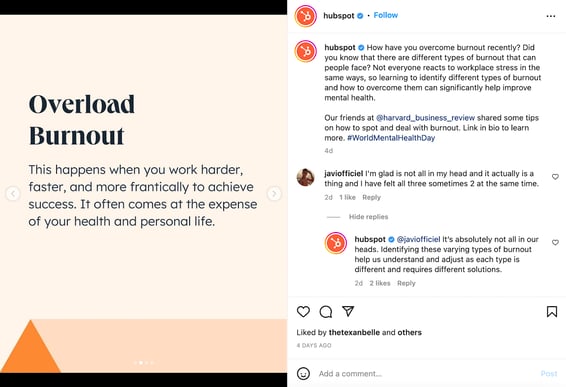The image size is (566, 387).
Task: Like the post with the heart icon
Action: coord(303,311)
